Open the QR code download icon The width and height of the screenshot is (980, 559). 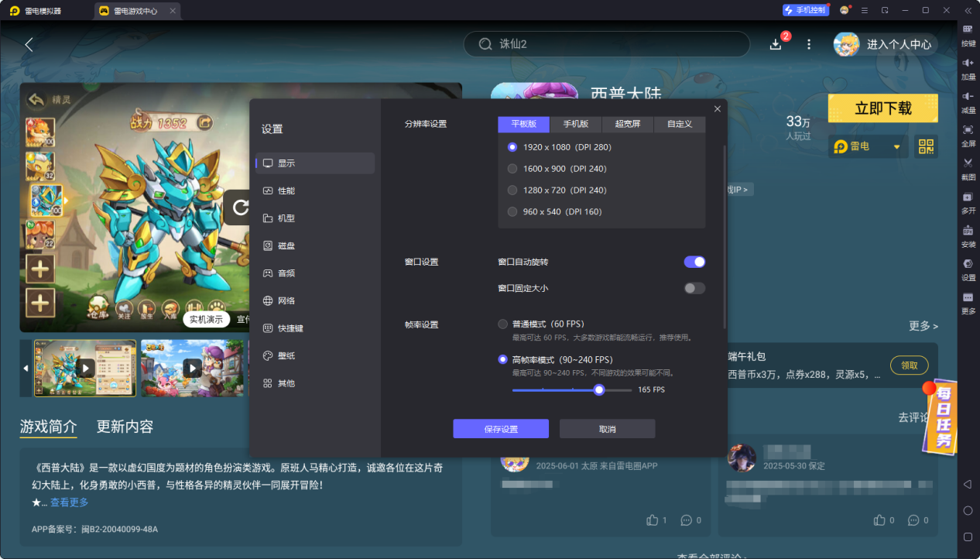(x=926, y=146)
